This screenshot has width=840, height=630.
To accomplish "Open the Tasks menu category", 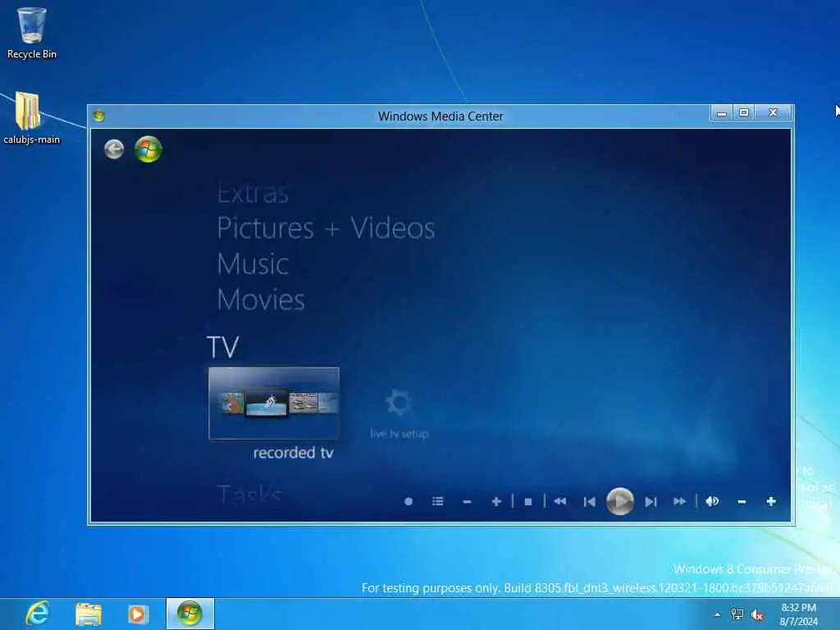I will tap(249, 495).
